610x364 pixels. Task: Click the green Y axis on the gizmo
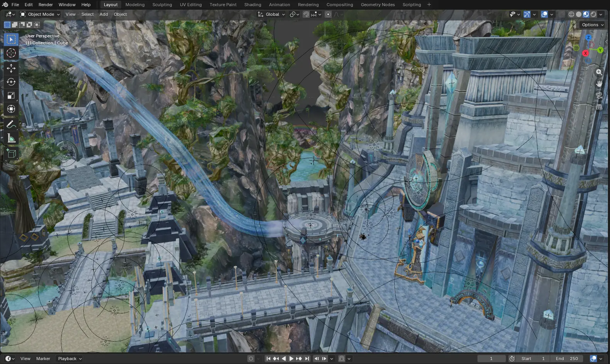click(600, 50)
